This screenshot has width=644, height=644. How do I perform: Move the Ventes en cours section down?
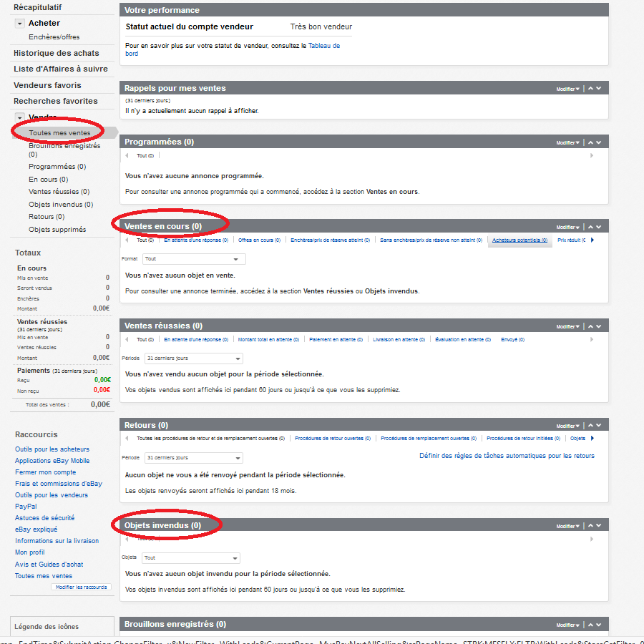click(x=599, y=227)
